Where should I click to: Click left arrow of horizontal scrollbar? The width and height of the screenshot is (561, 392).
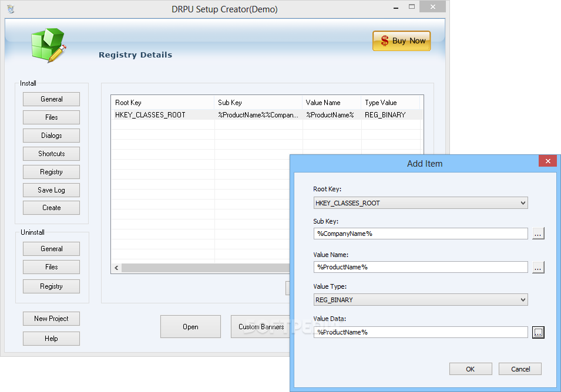(116, 268)
